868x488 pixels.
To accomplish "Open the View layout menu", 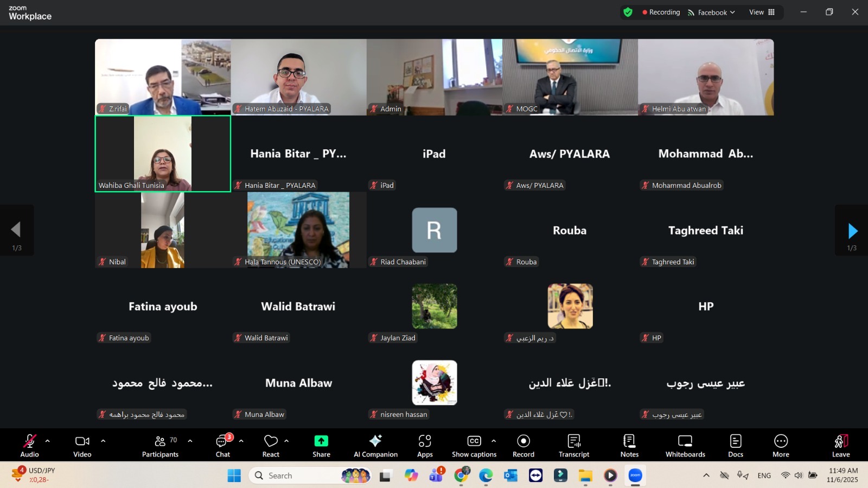I will click(x=762, y=12).
